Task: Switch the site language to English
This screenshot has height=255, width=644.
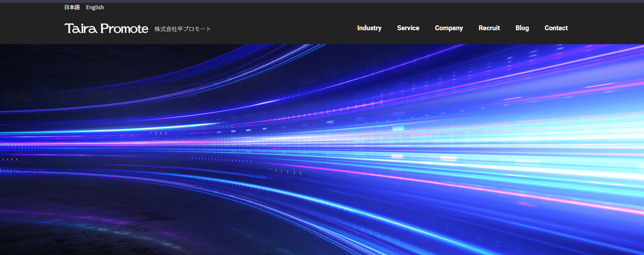Action: pyautogui.click(x=95, y=7)
